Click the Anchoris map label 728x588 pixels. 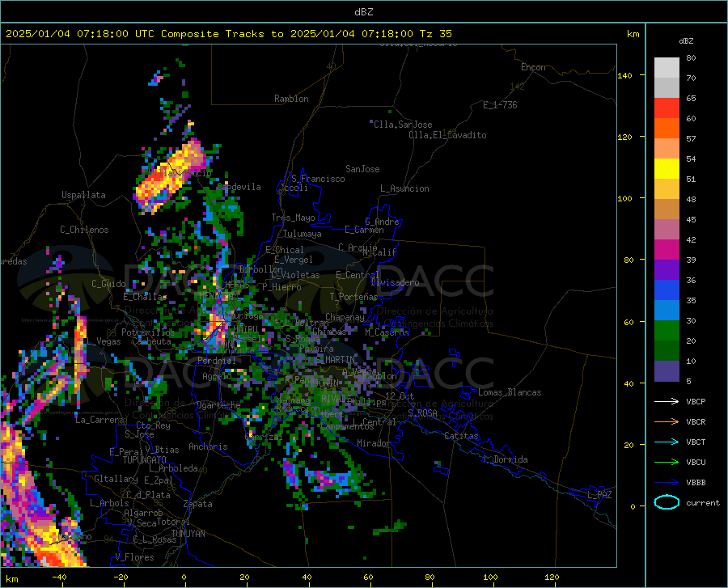pyautogui.click(x=208, y=446)
